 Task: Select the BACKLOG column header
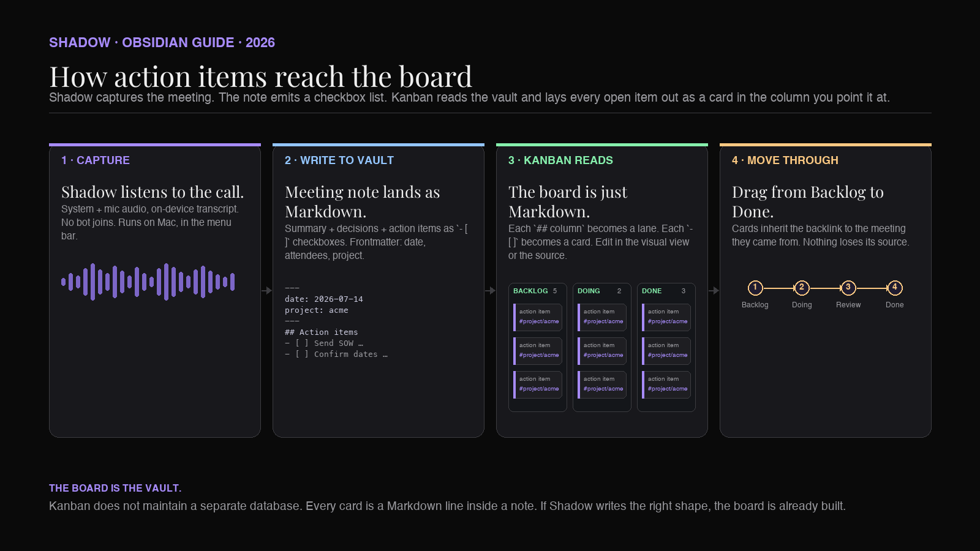point(530,291)
